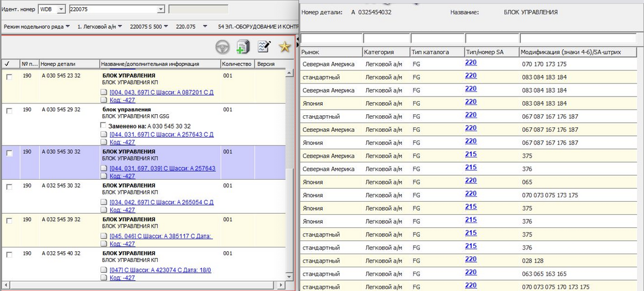Click the checkmark column header

click(x=10, y=64)
